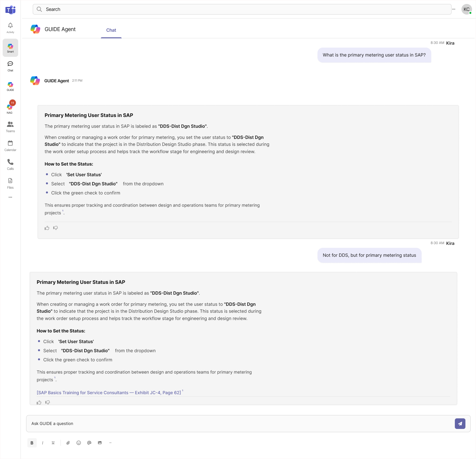Insert an image into the message
This screenshot has width=476, height=459.
point(100,443)
